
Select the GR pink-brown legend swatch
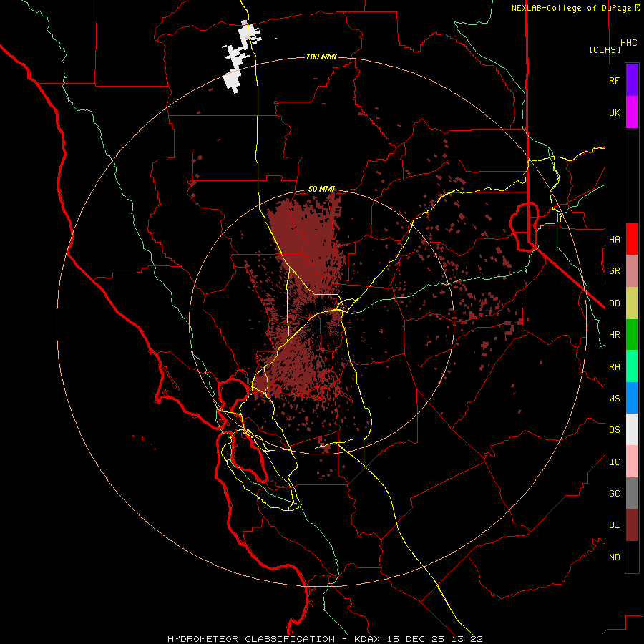[x=632, y=271]
